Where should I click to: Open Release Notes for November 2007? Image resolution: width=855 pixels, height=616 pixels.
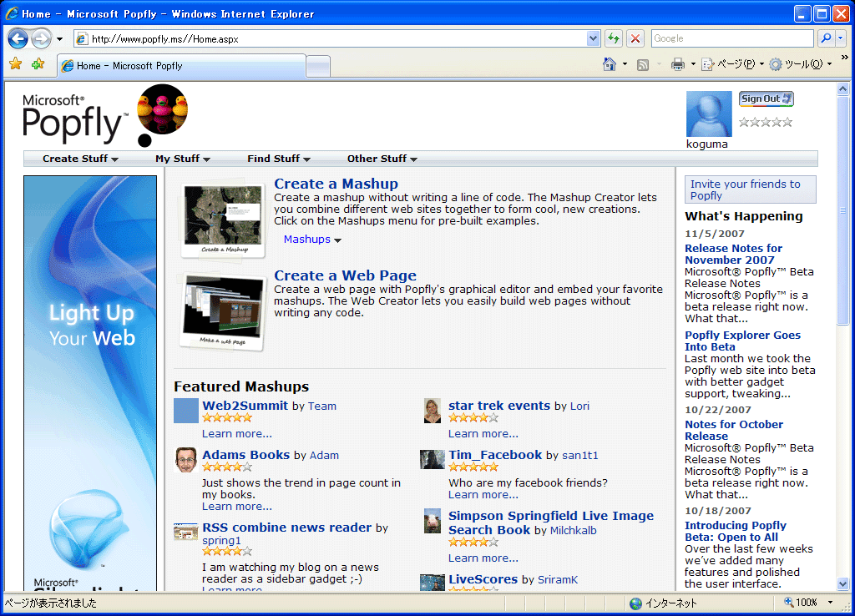coord(733,254)
